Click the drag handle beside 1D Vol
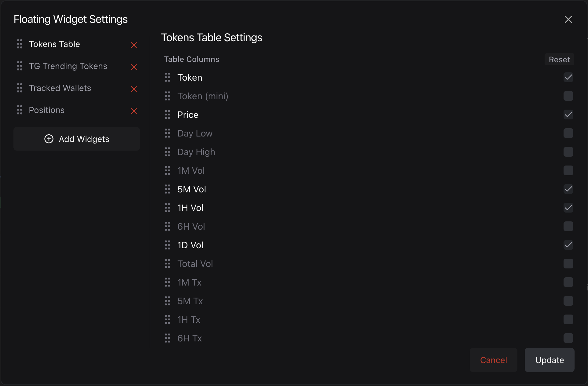The width and height of the screenshot is (588, 386). pos(167,245)
